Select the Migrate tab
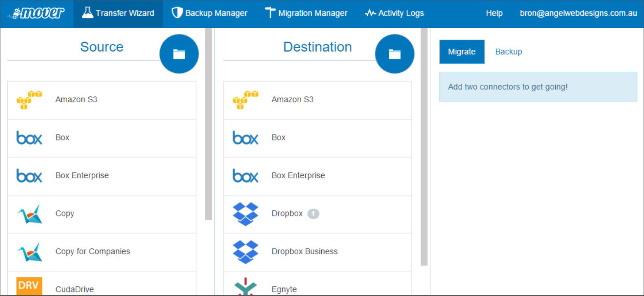Screen dimensions: 644x296 point(462,52)
